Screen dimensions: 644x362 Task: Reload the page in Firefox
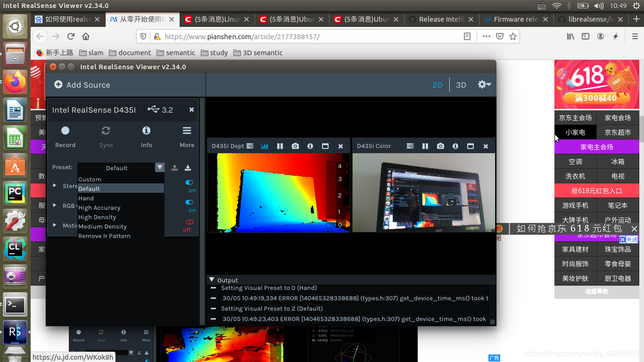[71, 36]
